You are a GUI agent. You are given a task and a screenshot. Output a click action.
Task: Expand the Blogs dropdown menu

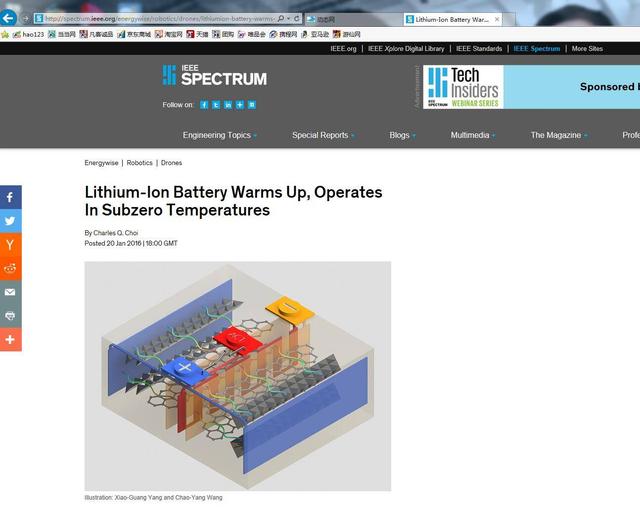pos(402,135)
